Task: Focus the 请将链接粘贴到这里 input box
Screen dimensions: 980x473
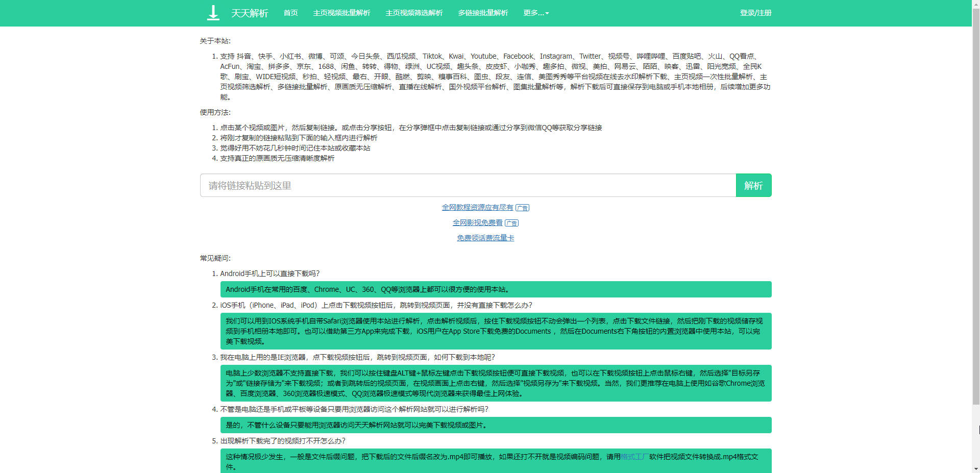Action: click(468, 185)
